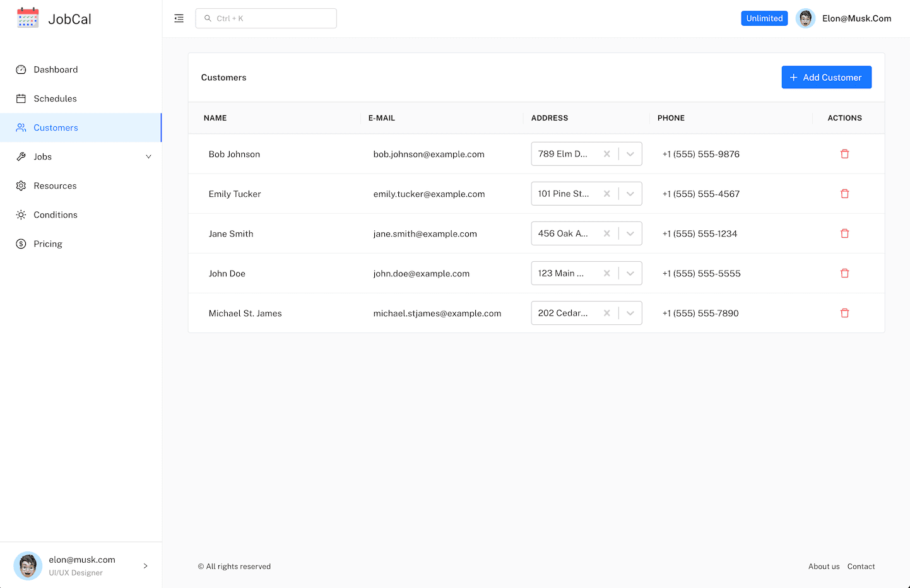Go to the Dashboard page
This screenshot has width=910, height=588.
click(56, 69)
